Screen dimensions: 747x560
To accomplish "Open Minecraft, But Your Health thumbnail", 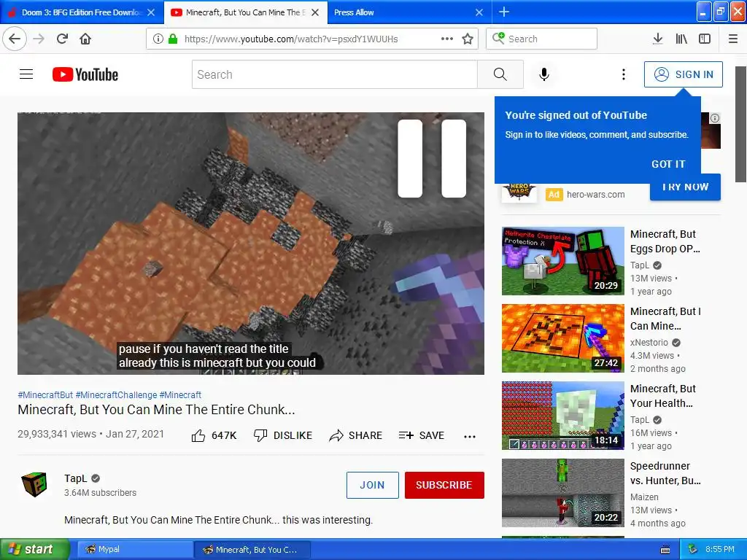I will pyautogui.click(x=562, y=415).
